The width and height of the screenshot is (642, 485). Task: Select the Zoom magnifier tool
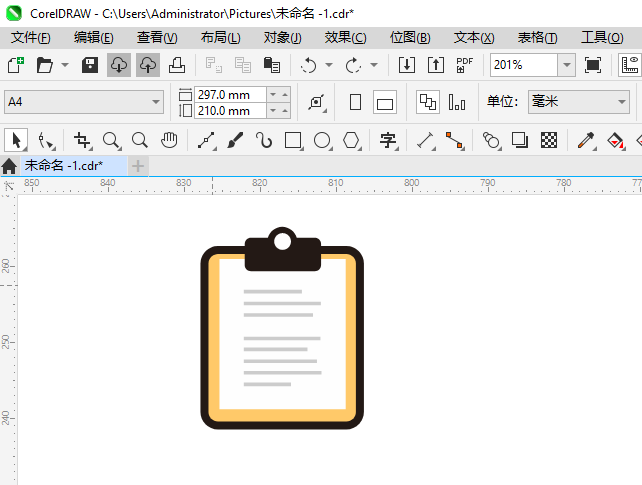click(x=111, y=140)
